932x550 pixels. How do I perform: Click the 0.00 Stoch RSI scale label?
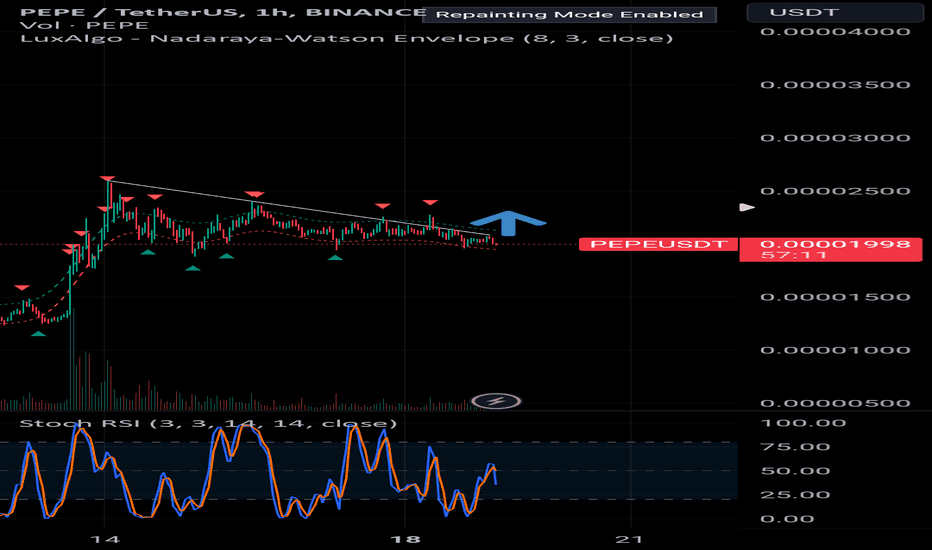(x=787, y=518)
